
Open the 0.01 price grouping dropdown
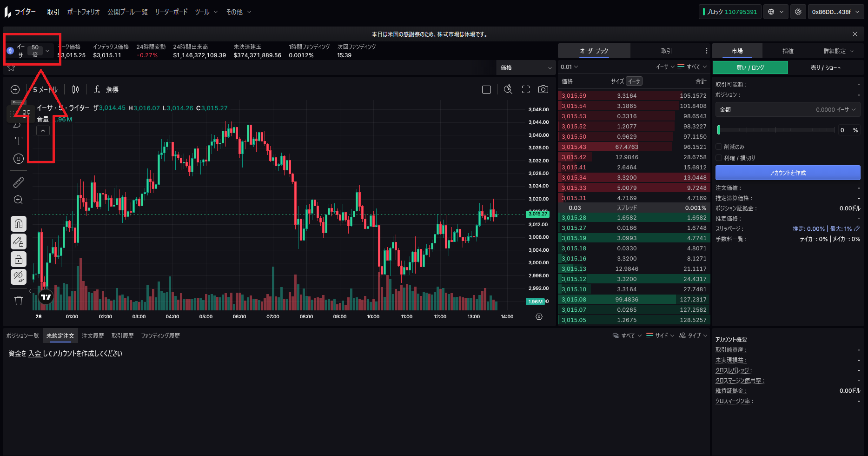pos(569,67)
